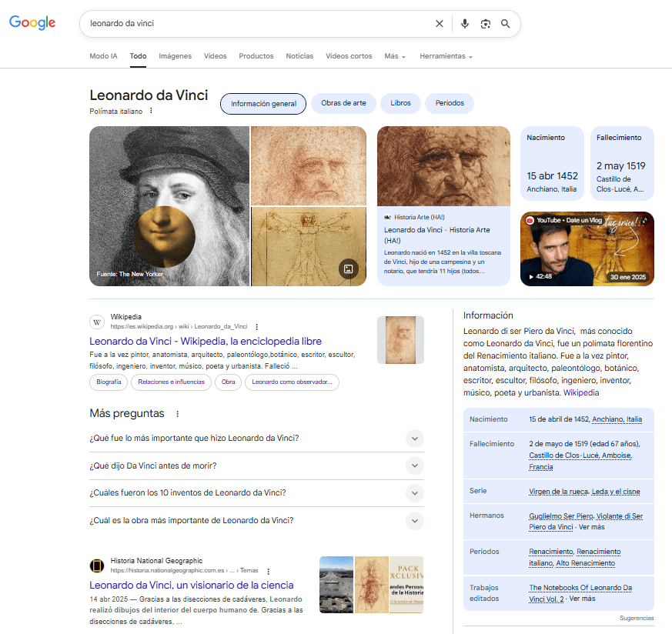Click inside the leonardo da vinci search field

click(x=254, y=24)
